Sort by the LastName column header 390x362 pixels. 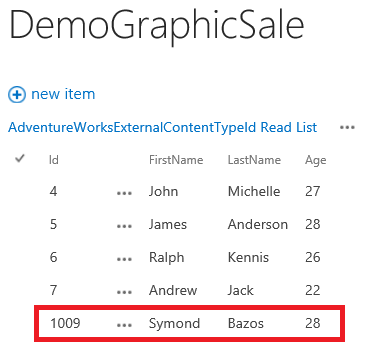(254, 160)
